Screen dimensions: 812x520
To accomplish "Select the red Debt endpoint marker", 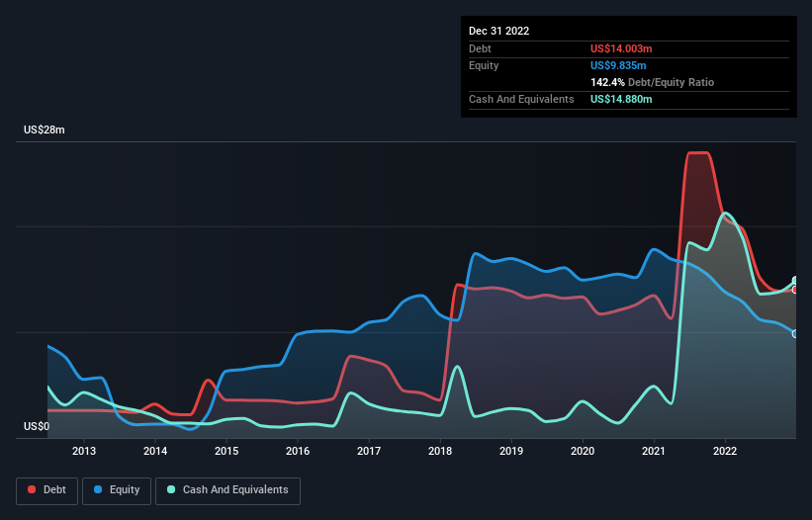I will 795,290.
